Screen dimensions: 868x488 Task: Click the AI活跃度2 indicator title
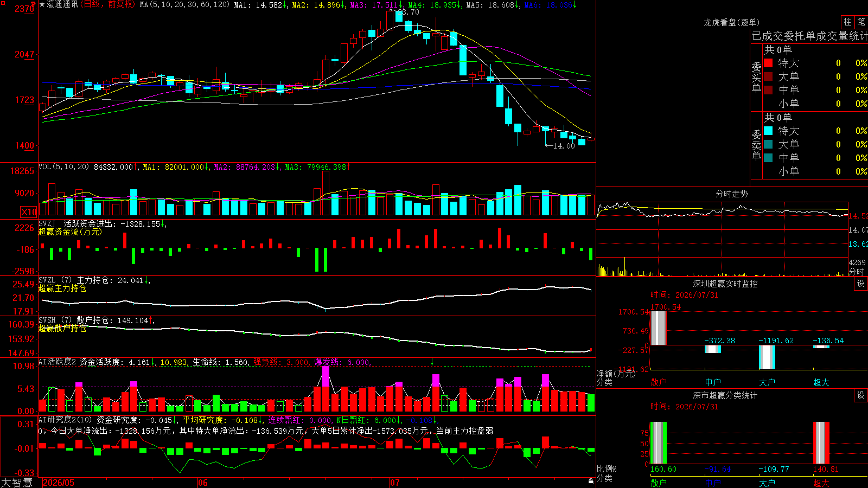[58, 362]
